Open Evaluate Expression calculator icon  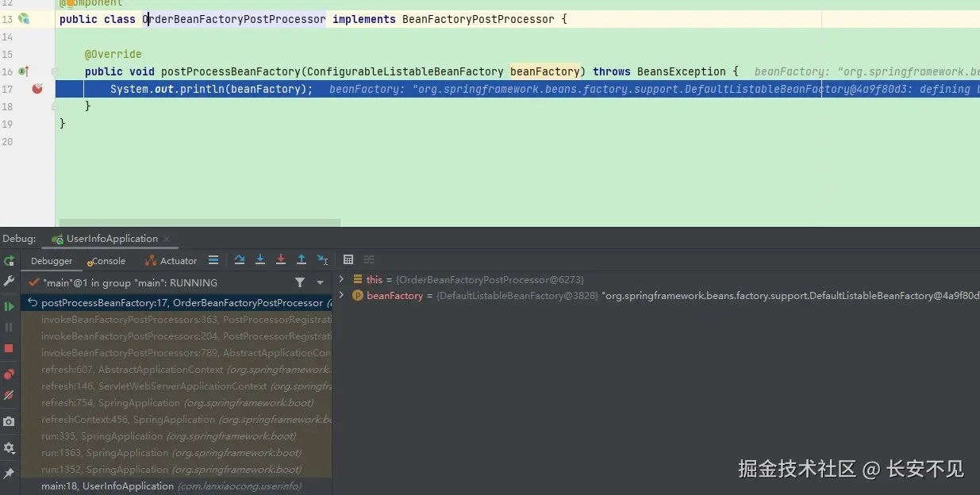click(348, 260)
